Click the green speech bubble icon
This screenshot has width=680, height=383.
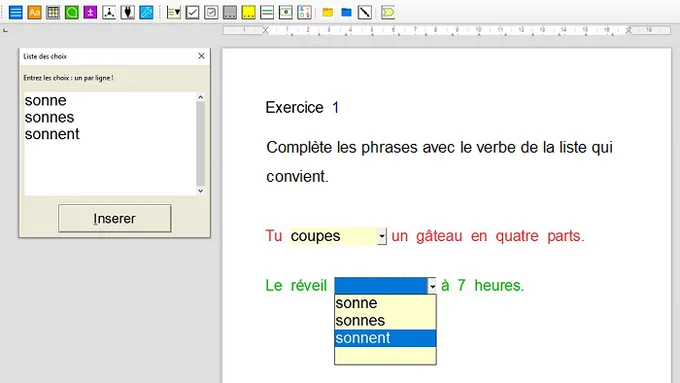(72, 13)
